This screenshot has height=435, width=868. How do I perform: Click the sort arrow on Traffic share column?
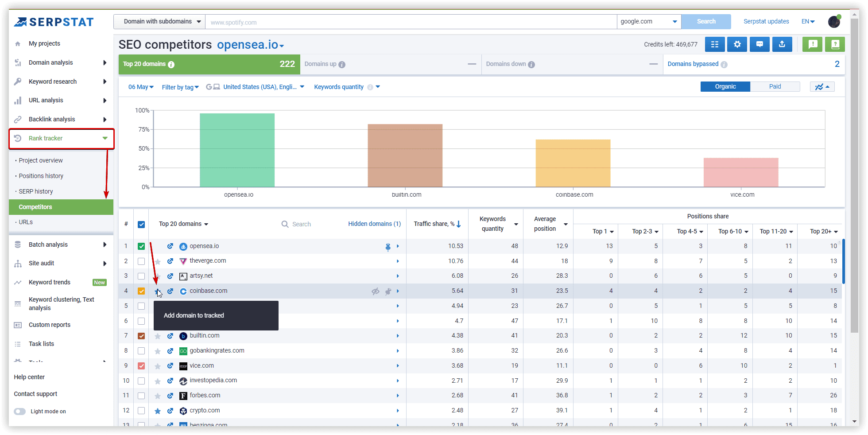click(459, 224)
